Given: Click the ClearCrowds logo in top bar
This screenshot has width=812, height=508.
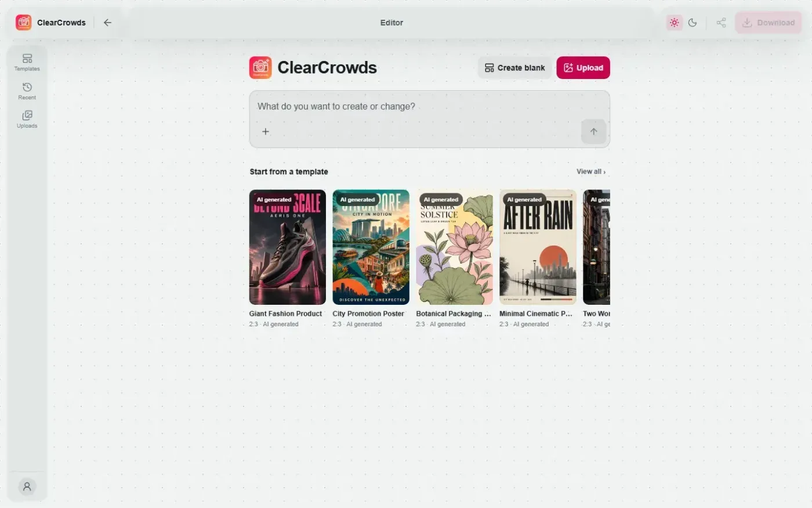Looking at the screenshot, I should [24, 23].
